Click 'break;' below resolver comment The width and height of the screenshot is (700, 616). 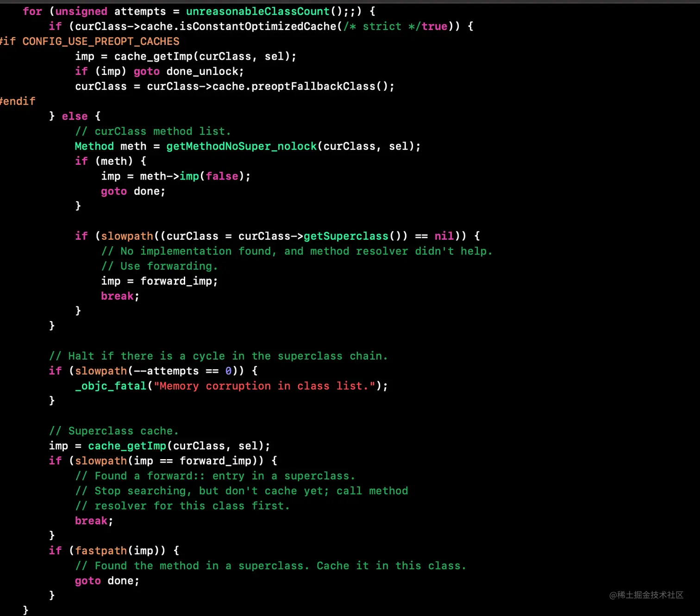[x=94, y=521]
